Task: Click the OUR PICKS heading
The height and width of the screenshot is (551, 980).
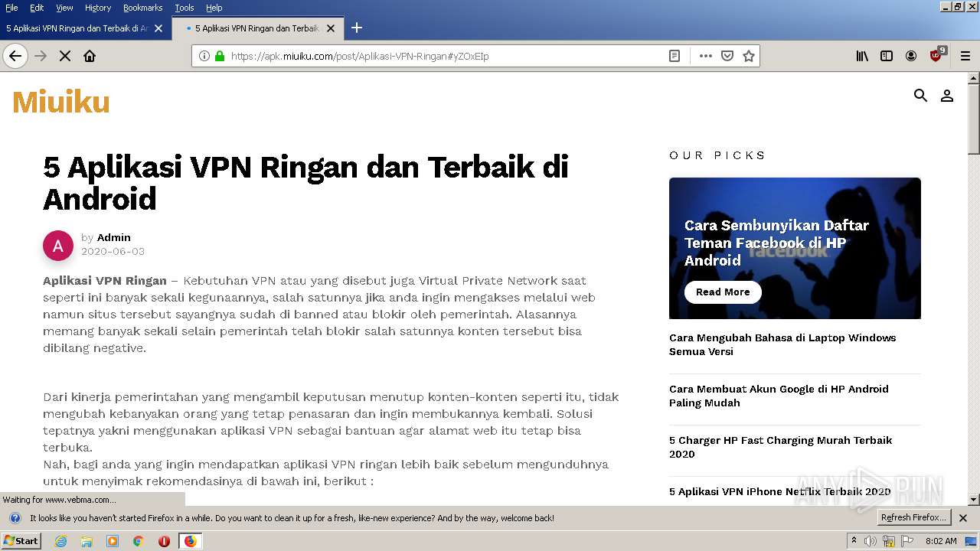Action: pyautogui.click(x=717, y=155)
